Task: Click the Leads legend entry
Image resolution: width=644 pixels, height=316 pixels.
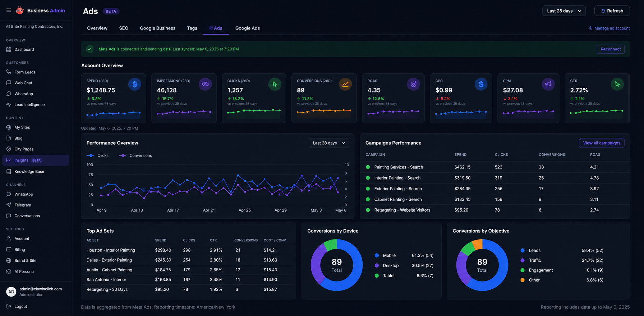Action: coord(562,250)
